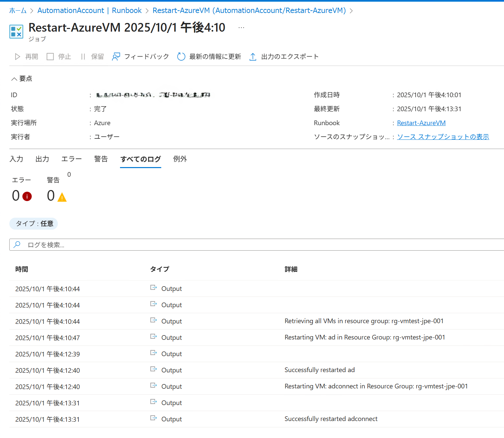
Task: Refresh job with 最新の情報に更新 icon
Action: pyautogui.click(x=181, y=57)
